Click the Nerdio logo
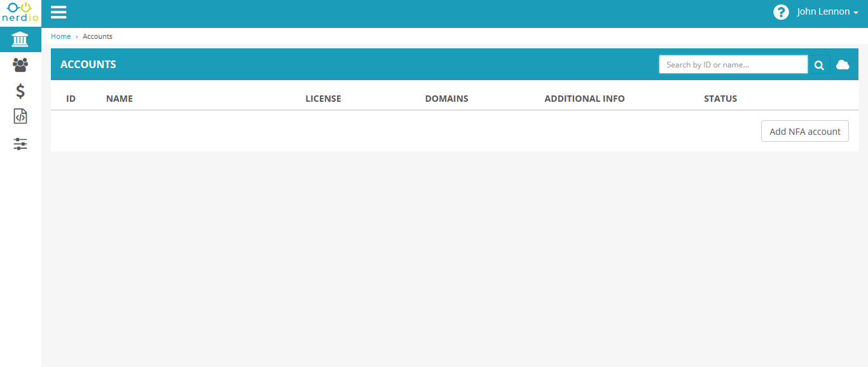The width and height of the screenshot is (868, 367). (x=20, y=12)
